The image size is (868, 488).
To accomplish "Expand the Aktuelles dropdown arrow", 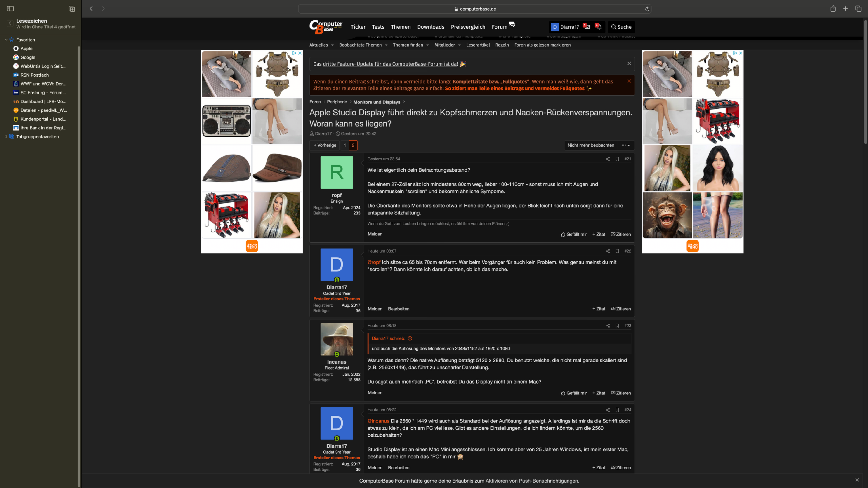I will pos(332,45).
